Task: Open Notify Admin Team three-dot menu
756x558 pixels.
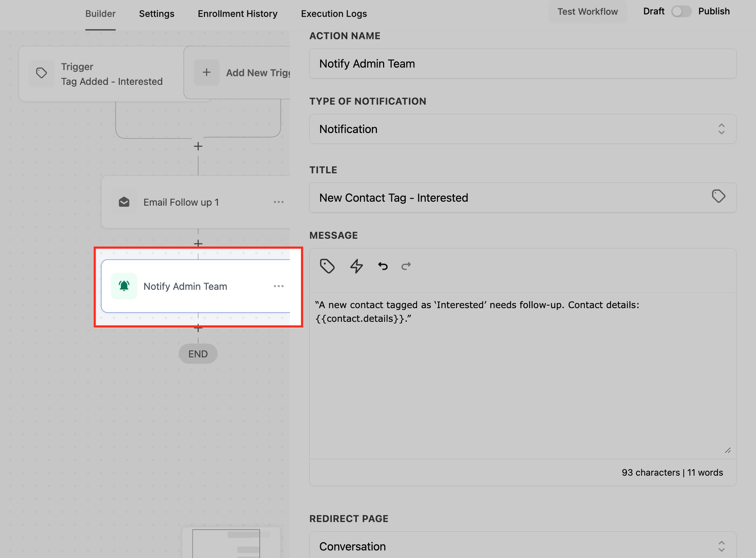Action: pyautogui.click(x=278, y=286)
